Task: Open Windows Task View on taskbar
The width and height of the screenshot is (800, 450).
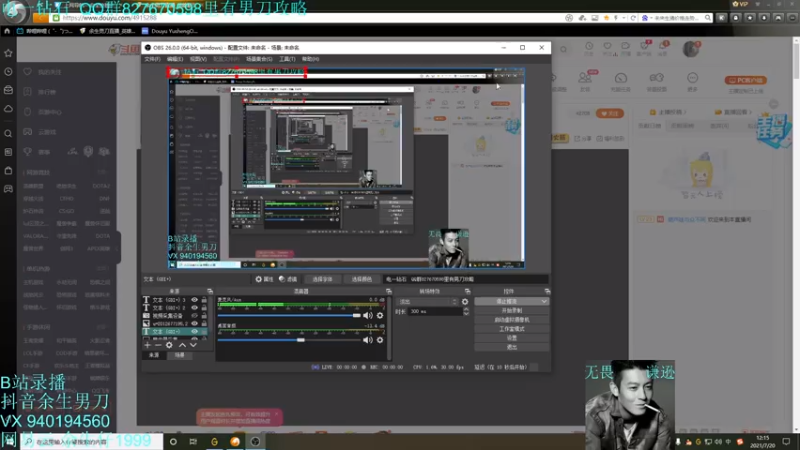Action: click(193, 442)
